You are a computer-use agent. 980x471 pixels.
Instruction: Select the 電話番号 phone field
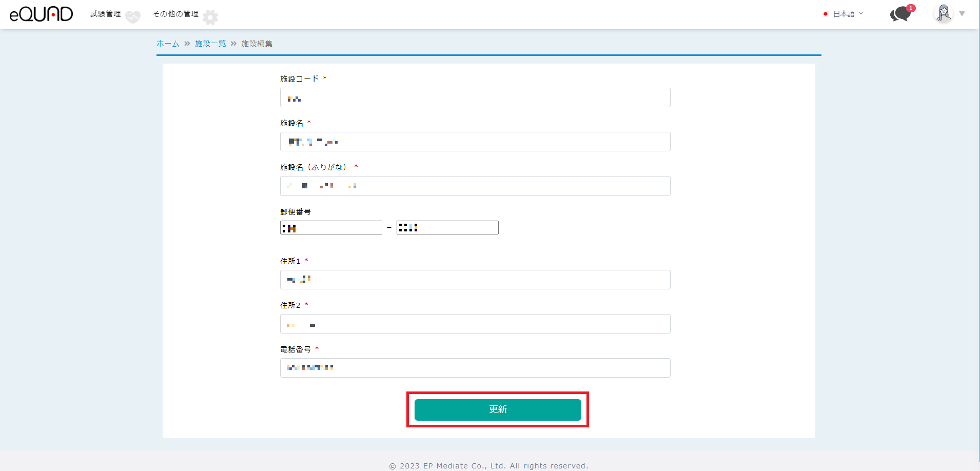tap(475, 368)
